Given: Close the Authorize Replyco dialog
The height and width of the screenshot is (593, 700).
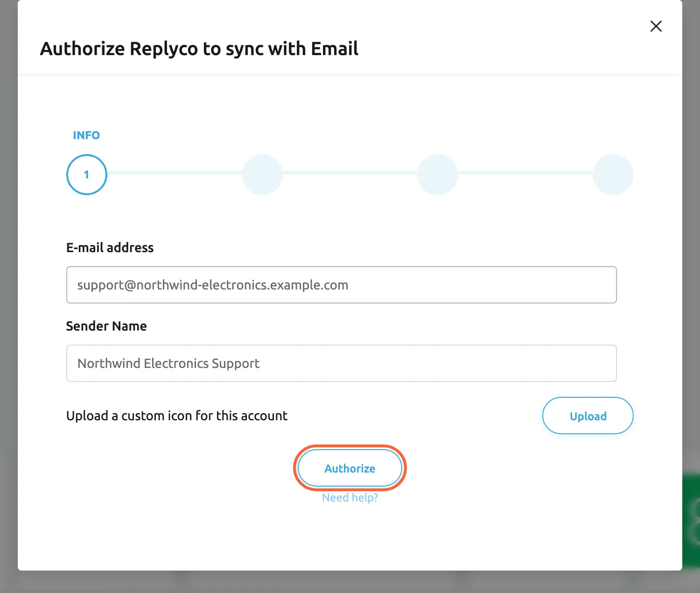Looking at the screenshot, I should (656, 26).
